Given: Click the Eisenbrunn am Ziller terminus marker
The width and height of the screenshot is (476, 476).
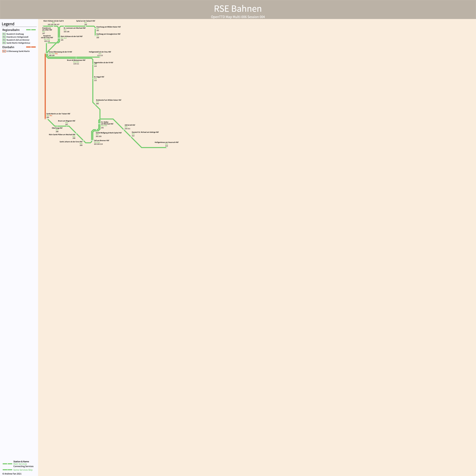Looking at the screenshot, I should 43,26.
